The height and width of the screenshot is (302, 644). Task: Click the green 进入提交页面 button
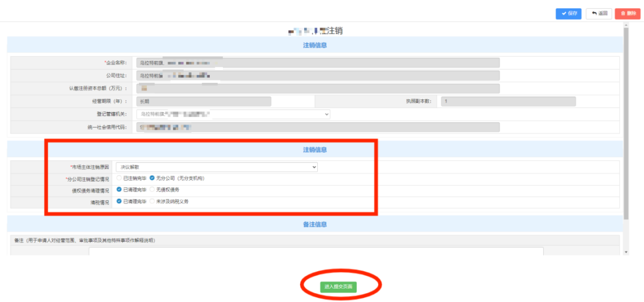click(339, 287)
